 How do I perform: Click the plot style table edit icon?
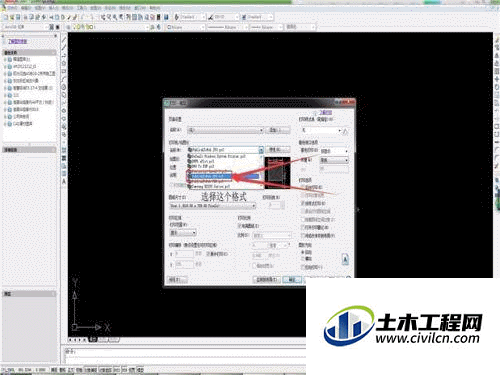click(x=345, y=131)
